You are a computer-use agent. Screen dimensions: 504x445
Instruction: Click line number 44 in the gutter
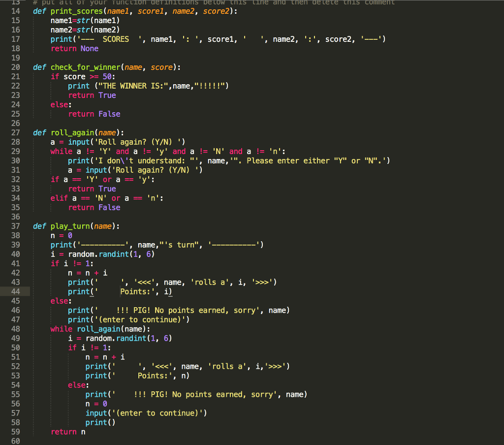pyautogui.click(x=15, y=291)
